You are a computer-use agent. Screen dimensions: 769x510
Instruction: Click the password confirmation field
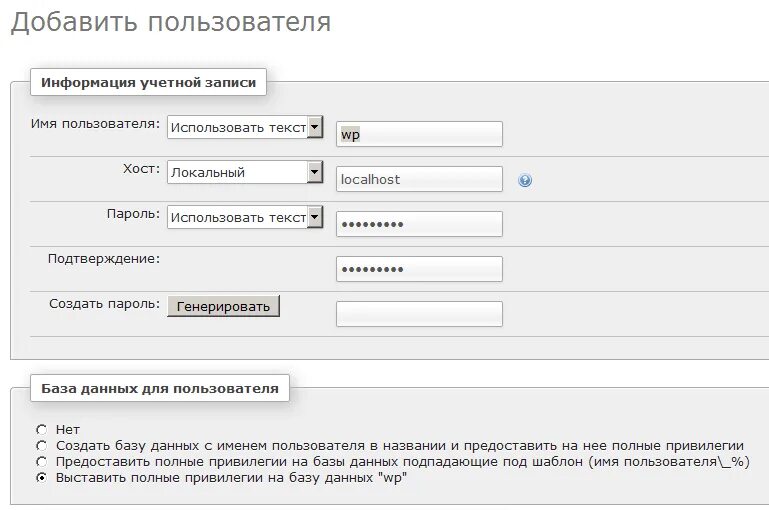pyautogui.click(x=419, y=269)
